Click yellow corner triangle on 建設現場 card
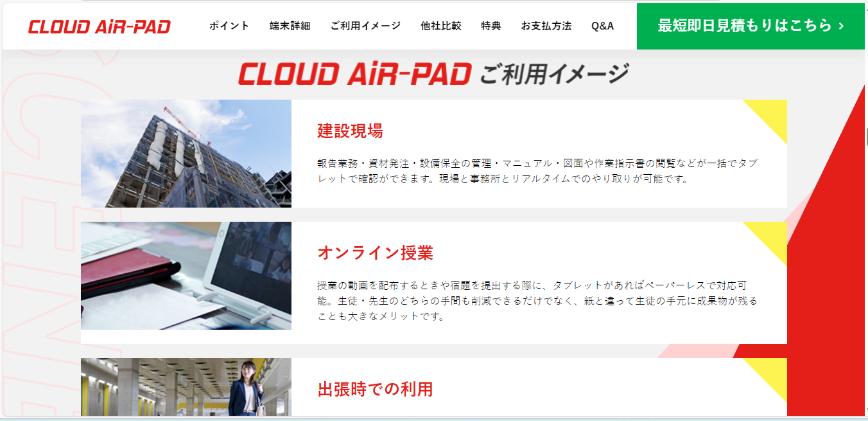 pos(772,114)
